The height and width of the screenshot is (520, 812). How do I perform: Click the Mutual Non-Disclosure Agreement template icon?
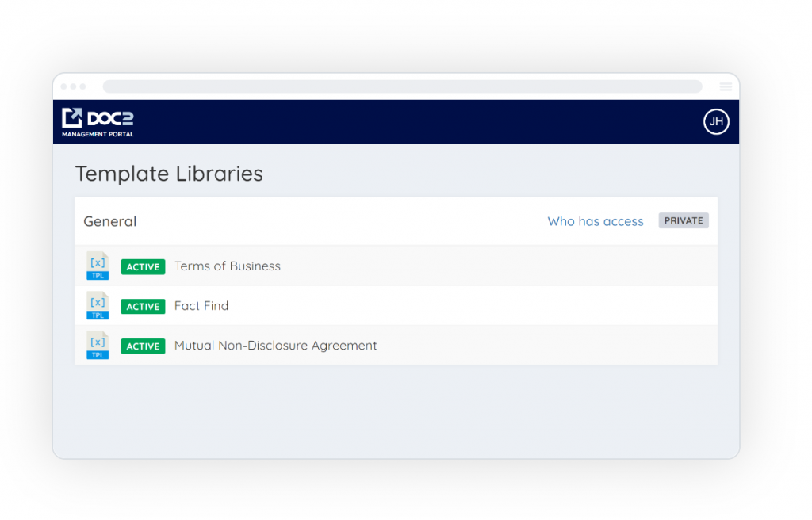pyautogui.click(x=97, y=346)
